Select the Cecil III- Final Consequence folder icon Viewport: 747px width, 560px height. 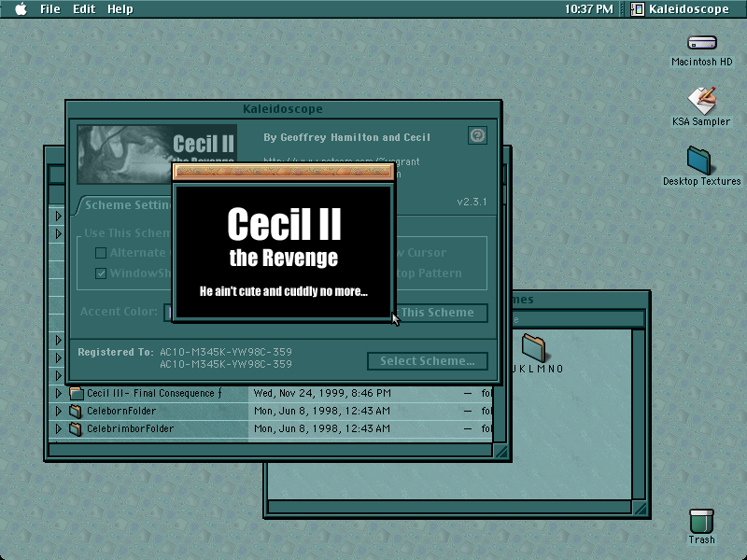point(76,393)
